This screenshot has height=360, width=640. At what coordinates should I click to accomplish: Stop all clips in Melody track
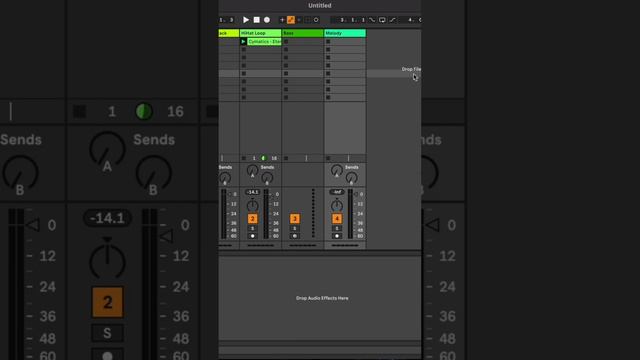[328, 158]
